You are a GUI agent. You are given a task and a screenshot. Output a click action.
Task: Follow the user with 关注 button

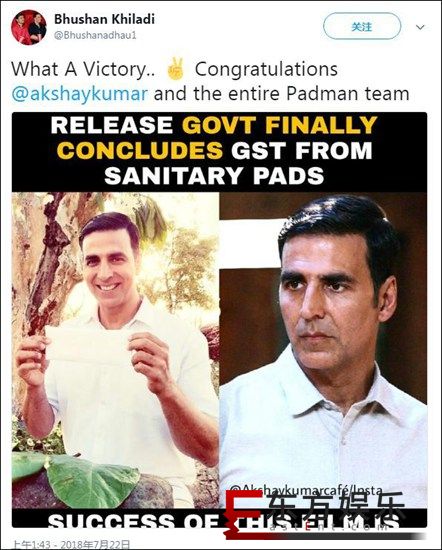point(362,27)
